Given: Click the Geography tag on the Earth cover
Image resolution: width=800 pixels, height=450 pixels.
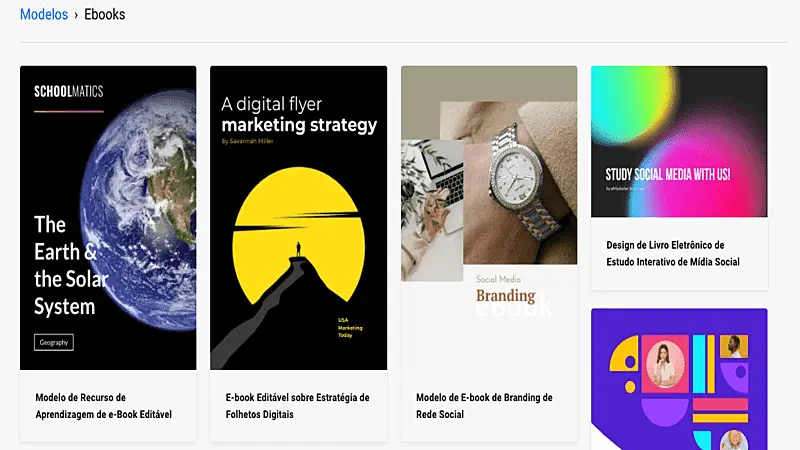Looking at the screenshot, I should point(54,342).
